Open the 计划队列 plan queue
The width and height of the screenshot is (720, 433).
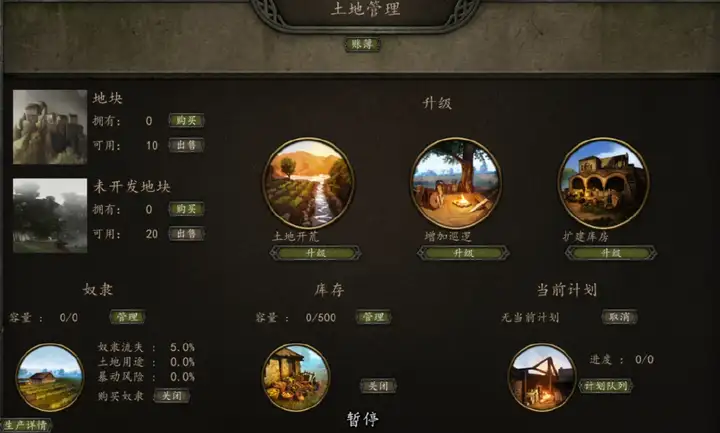pos(606,386)
